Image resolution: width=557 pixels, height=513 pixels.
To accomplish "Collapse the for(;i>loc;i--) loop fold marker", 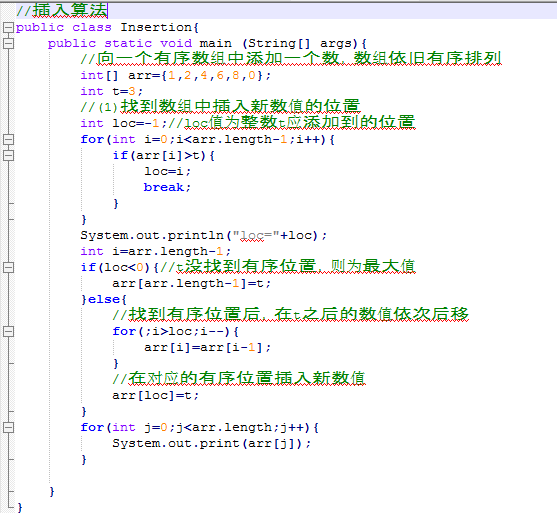I will (x=8, y=331).
